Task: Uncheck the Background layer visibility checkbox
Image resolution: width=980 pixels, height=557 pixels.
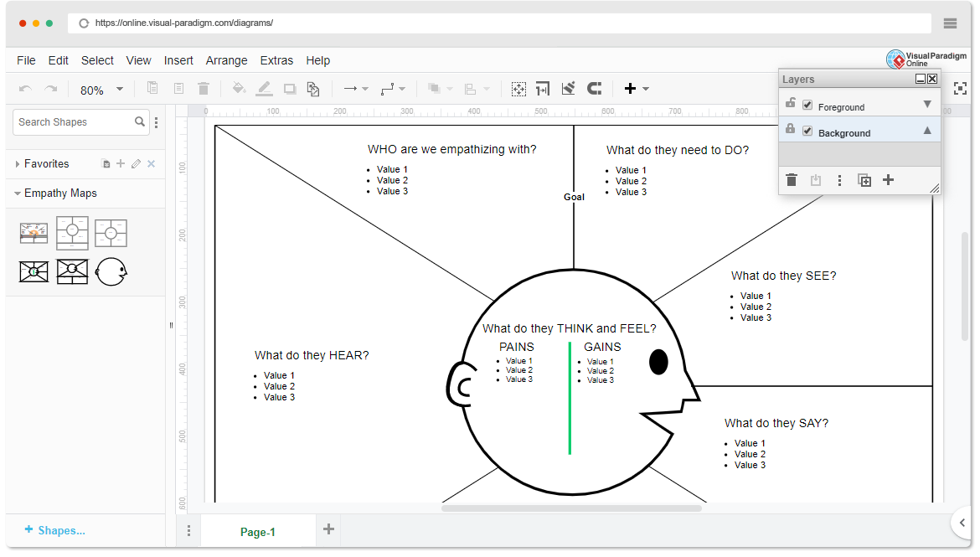Action: 807,132
